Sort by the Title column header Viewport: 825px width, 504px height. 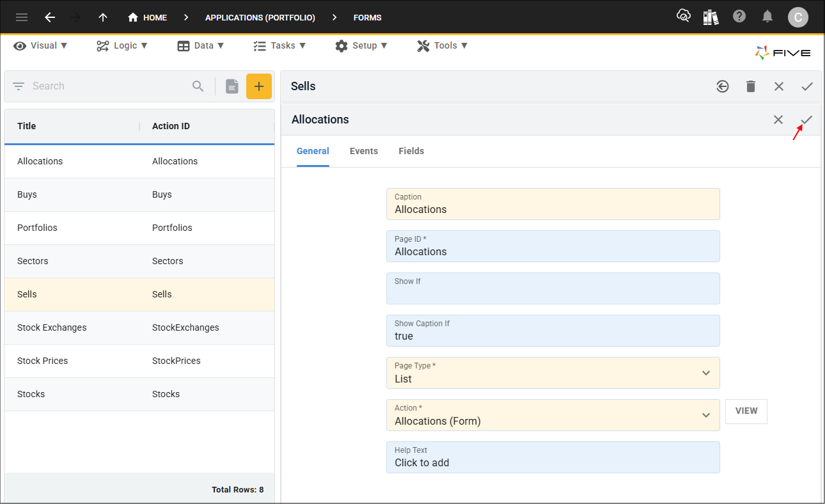click(26, 126)
